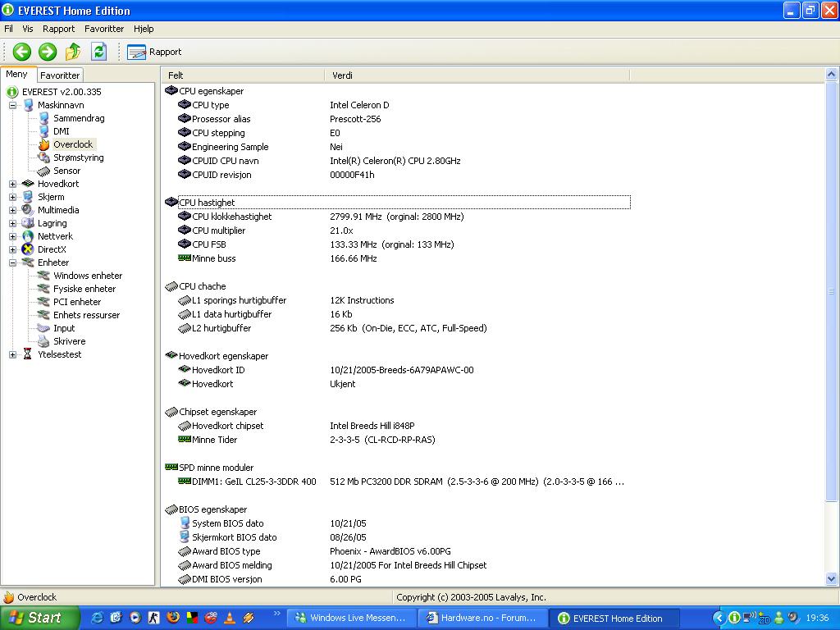Select the Strømstyring icon in tree
The height and width of the screenshot is (630, 840).
44,157
